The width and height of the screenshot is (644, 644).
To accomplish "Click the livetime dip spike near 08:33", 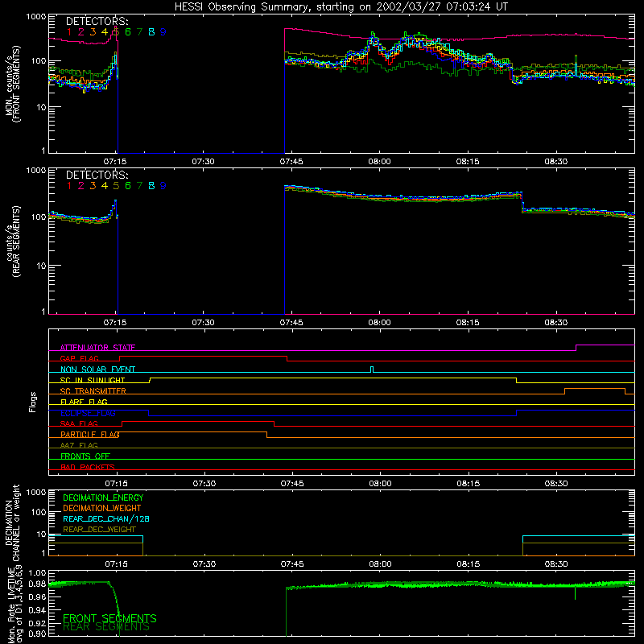I will click(575, 592).
